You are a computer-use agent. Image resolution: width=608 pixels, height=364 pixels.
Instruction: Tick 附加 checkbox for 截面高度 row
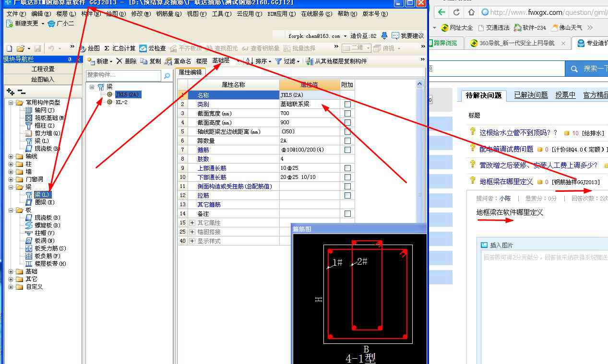pos(347,123)
